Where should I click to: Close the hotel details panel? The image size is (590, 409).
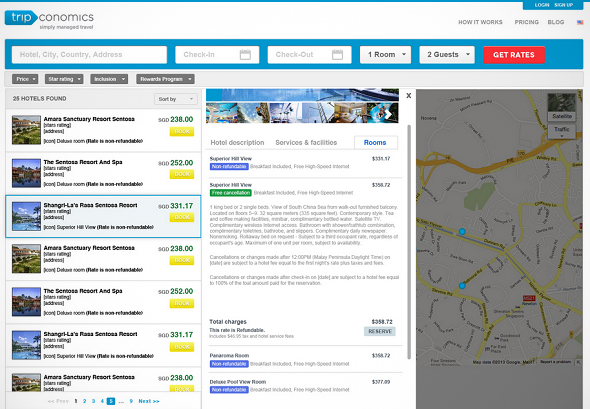pyautogui.click(x=409, y=96)
